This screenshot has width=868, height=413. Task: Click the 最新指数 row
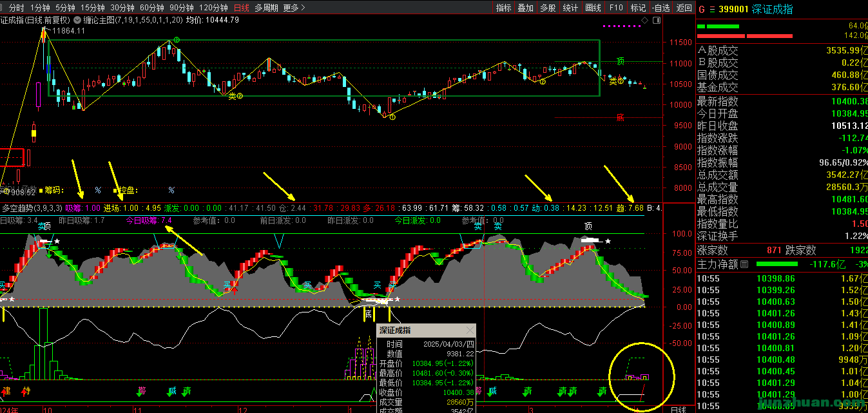pyautogui.click(x=782, y=101)
